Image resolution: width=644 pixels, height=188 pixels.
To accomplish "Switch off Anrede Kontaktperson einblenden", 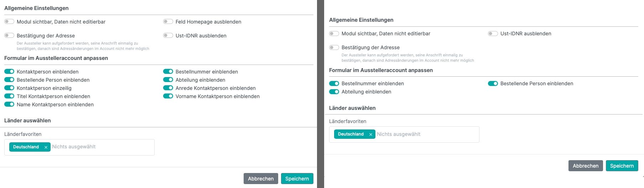I will (x=168, y=88).
